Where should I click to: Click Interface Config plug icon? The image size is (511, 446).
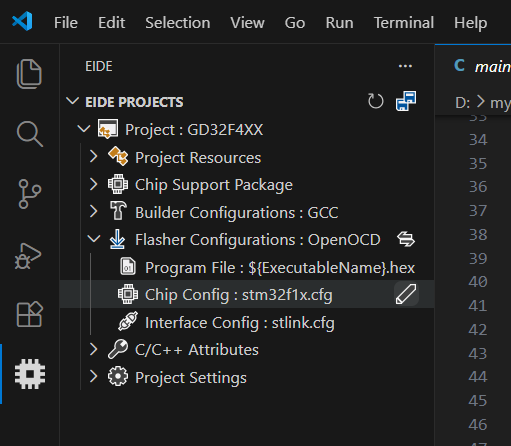coord(128,321)
